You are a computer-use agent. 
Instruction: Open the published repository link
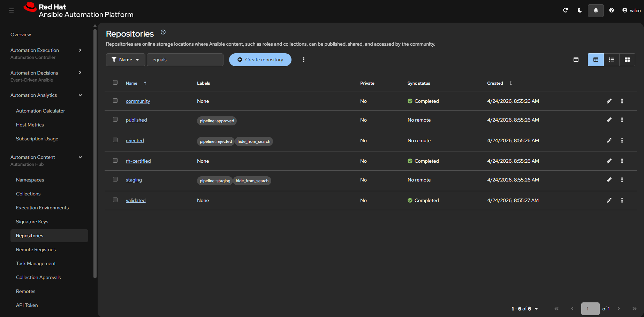pyautogui.click(x=136, y=120)
